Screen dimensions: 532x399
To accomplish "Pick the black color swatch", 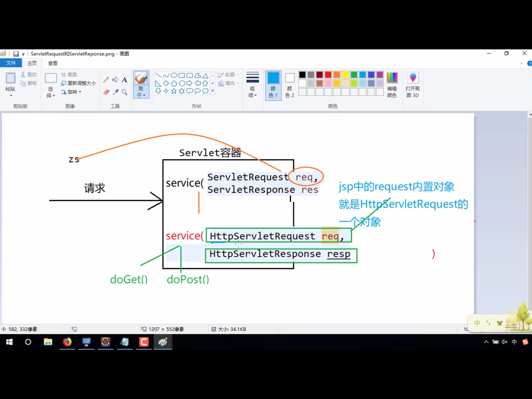I will (302, 75).
